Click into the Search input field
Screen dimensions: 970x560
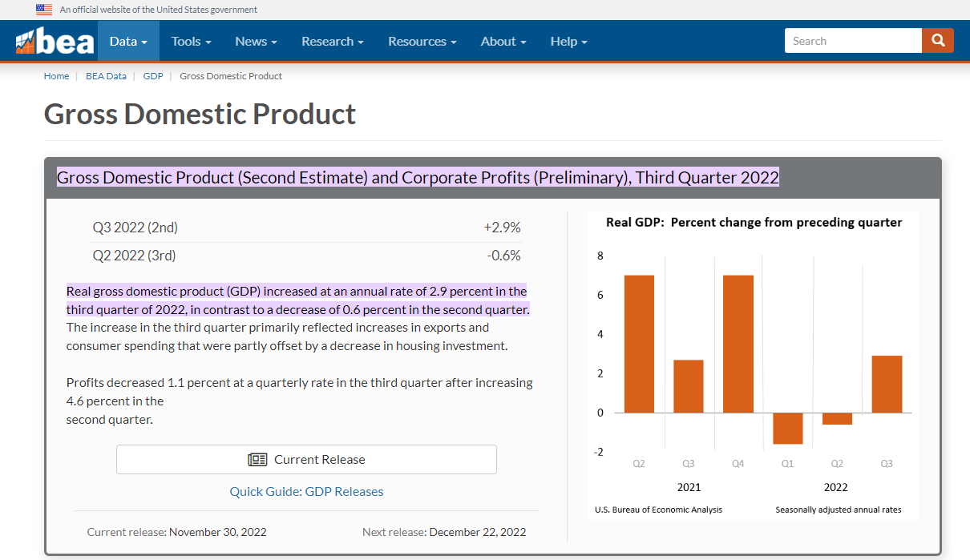click(852, 41)
